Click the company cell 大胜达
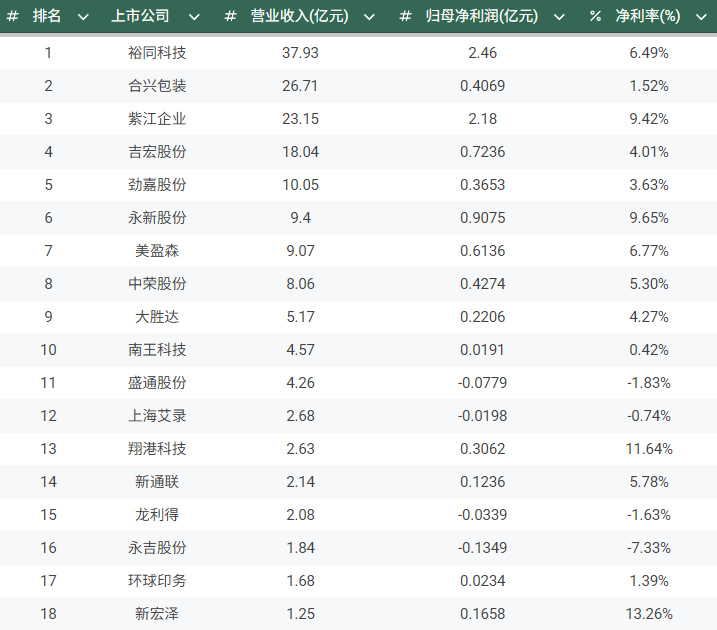This screenshot has width=717, height=630. coord(157,317)
